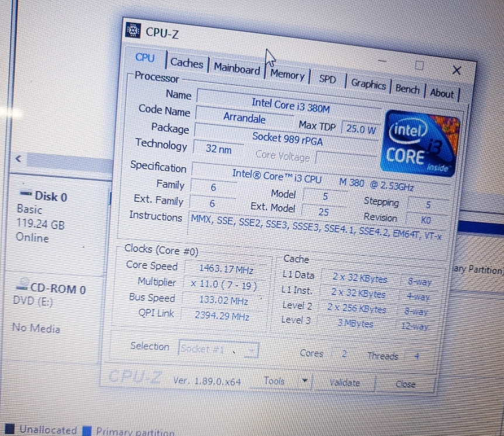Go to the Memory tab

[287, 75]
